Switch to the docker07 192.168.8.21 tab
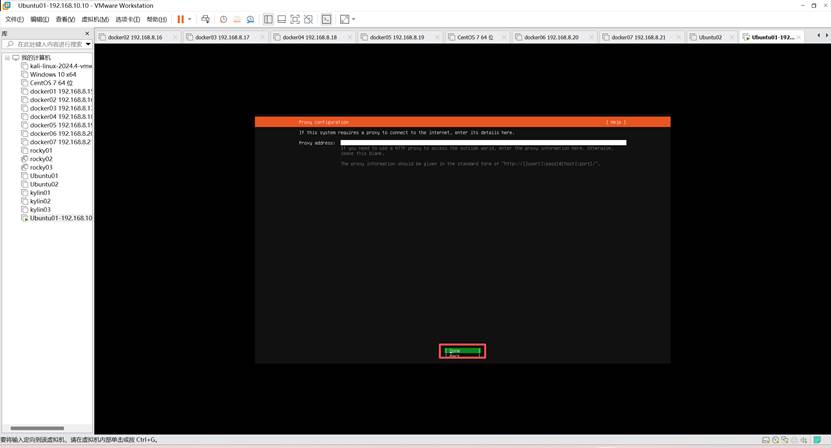Screen dimensions: 831x448 click(x=641, y=37)
